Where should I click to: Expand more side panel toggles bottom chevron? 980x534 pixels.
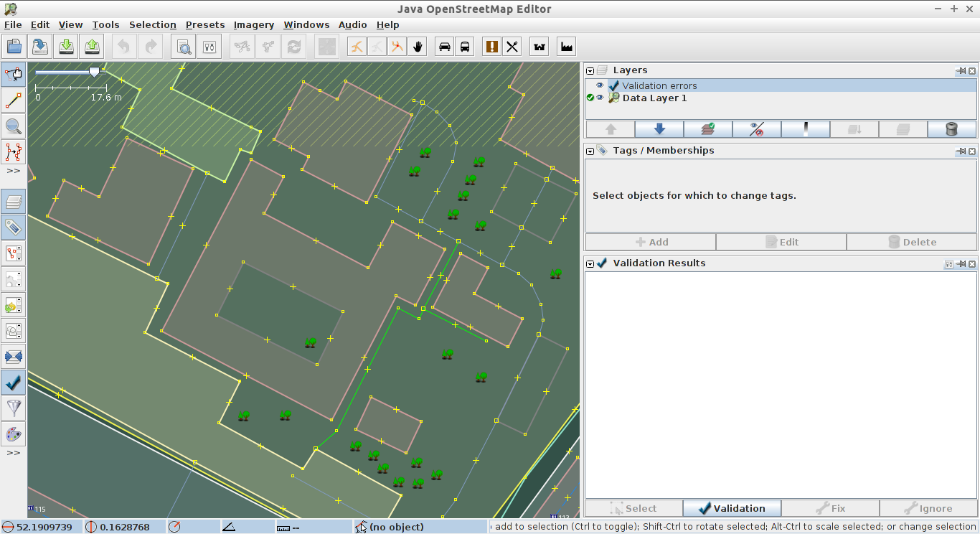pyautogui.click(x=14, y=453)
